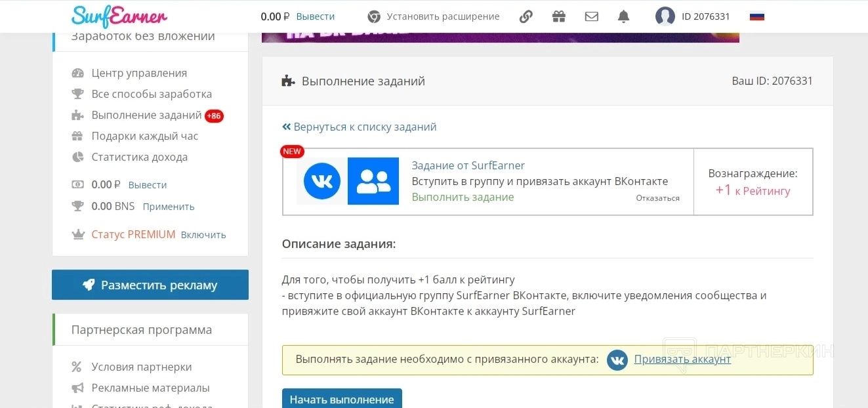Click the Начать выполнение button

click(x=342, y=399)
